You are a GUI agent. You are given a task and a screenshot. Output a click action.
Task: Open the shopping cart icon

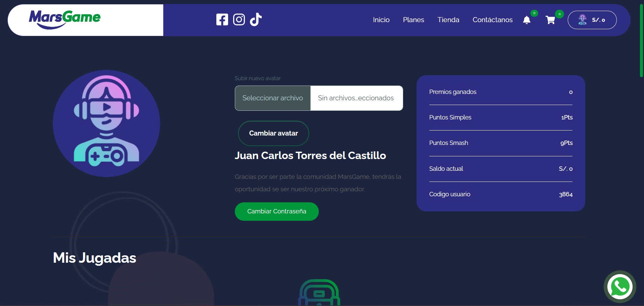(x=550, y=20)
